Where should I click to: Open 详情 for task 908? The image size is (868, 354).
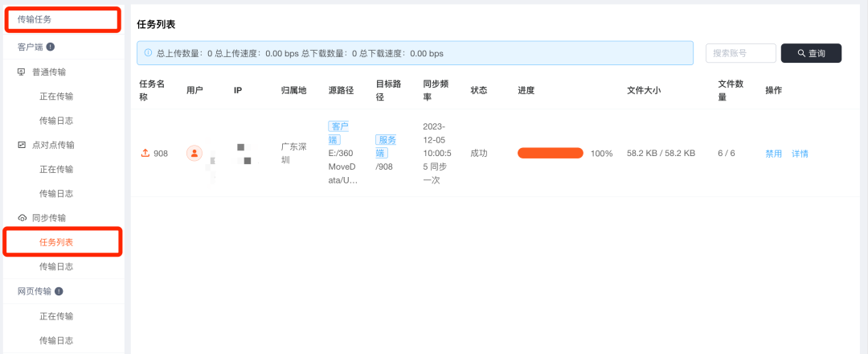[800, 154]
